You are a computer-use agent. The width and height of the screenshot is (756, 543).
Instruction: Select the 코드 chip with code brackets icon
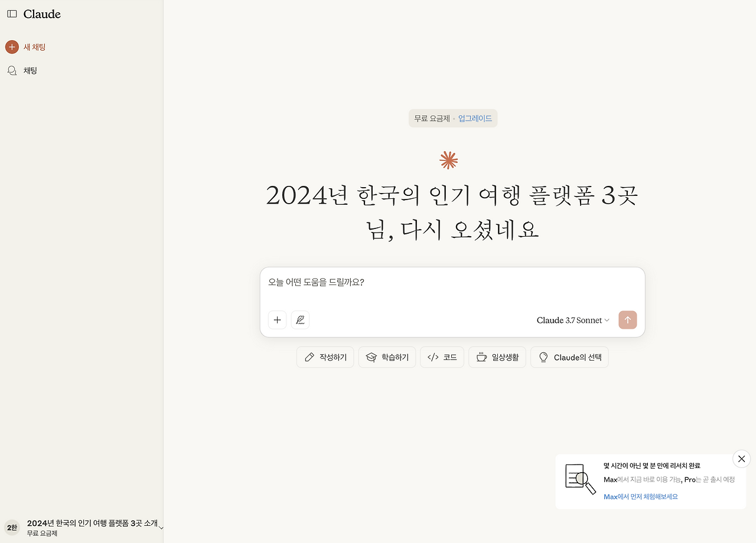442,356
